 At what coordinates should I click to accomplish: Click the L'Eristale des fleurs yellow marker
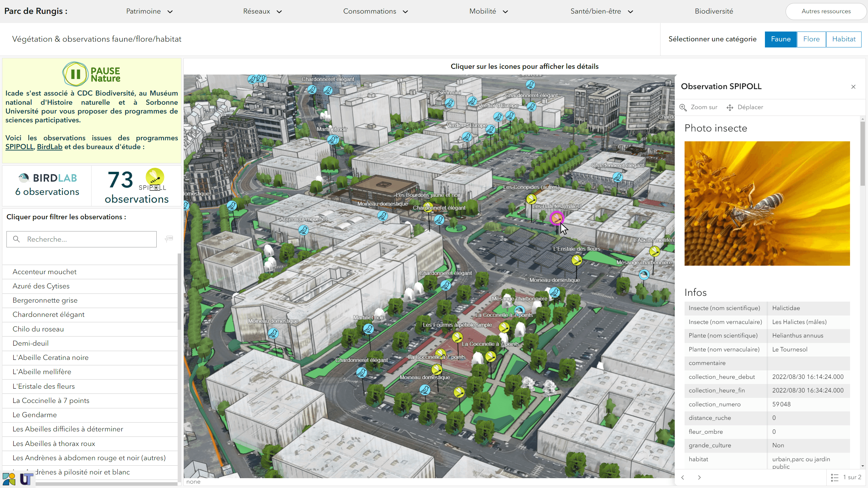coord(577,260)
